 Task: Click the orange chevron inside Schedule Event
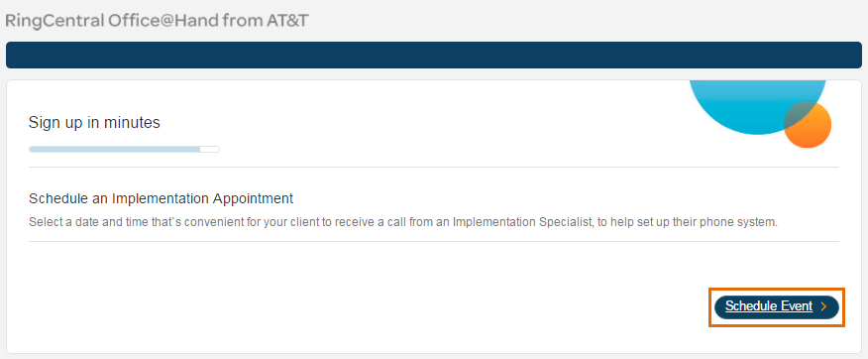[x=823, y=306]
